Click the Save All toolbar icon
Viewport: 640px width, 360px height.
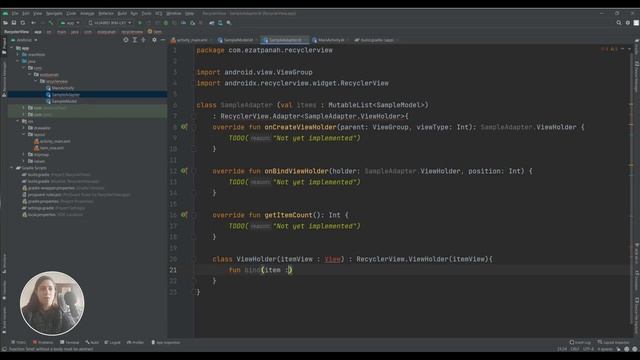(x=14, y=23)
